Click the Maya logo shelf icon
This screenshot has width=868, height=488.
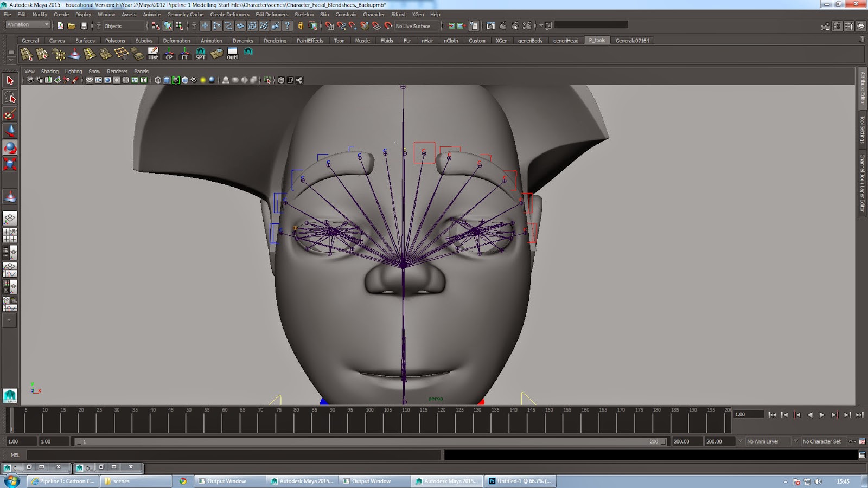[x=248, y=52]
